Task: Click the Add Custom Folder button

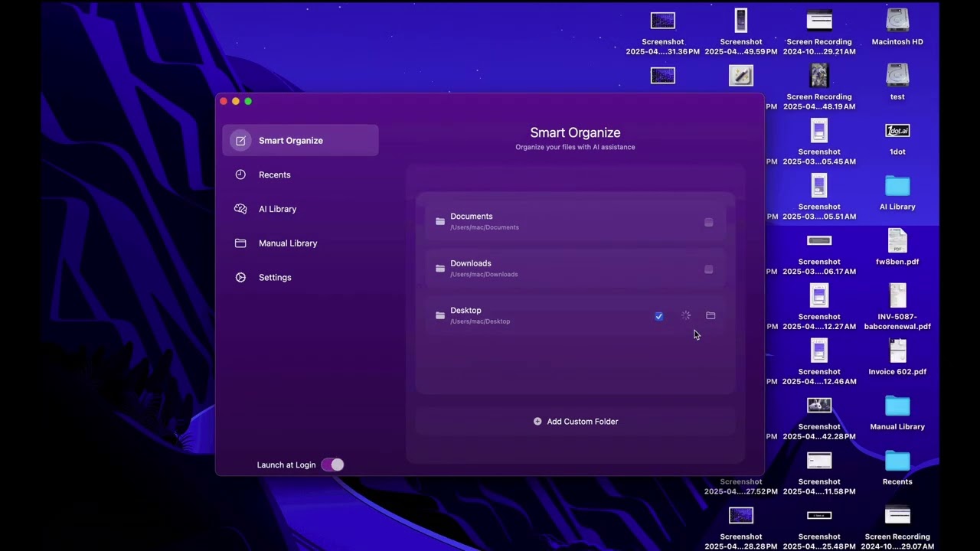Action: pos(576,422)
